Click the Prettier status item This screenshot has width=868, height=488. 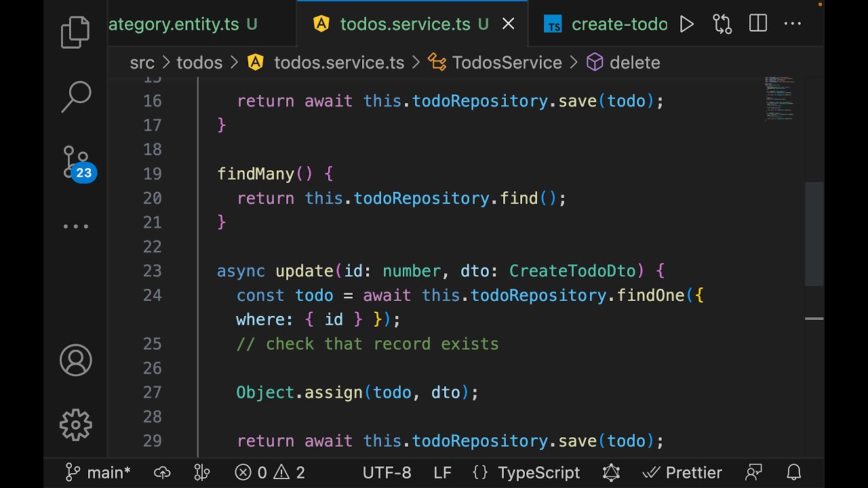(x=682, y=472)
